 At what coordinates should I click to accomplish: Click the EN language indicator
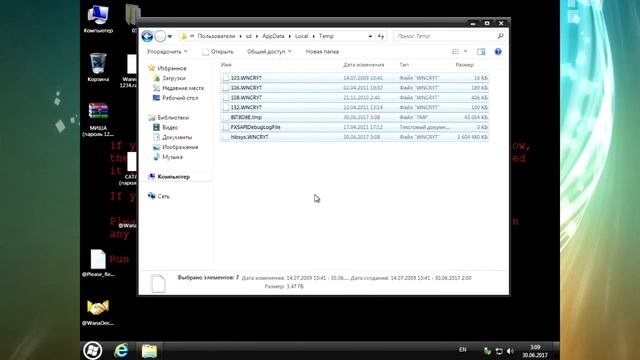[462, 350]
